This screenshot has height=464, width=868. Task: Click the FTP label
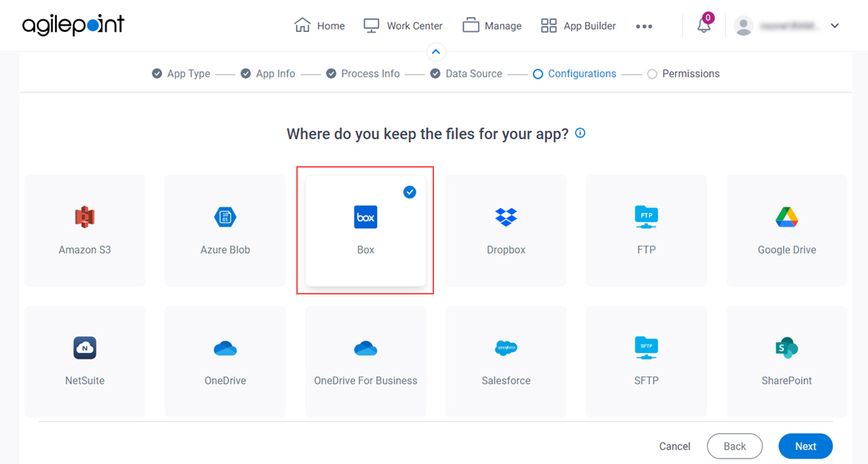[646, 250]
